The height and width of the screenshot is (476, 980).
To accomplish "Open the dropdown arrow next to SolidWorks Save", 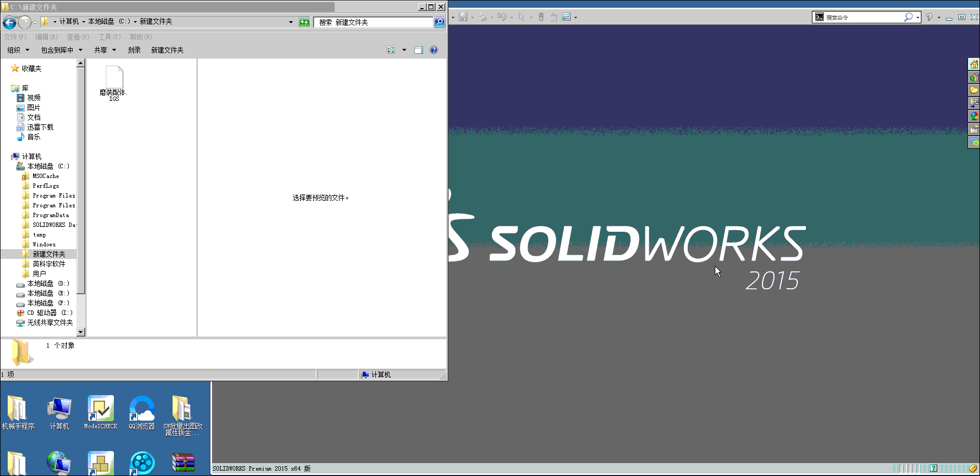I will [x=472, y=17].
